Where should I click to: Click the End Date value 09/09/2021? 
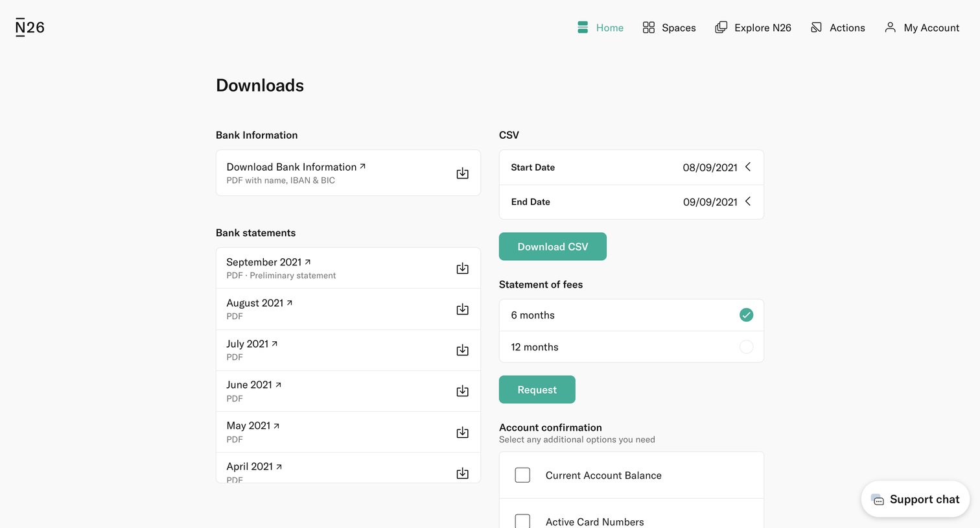click(x=710, y=202)
